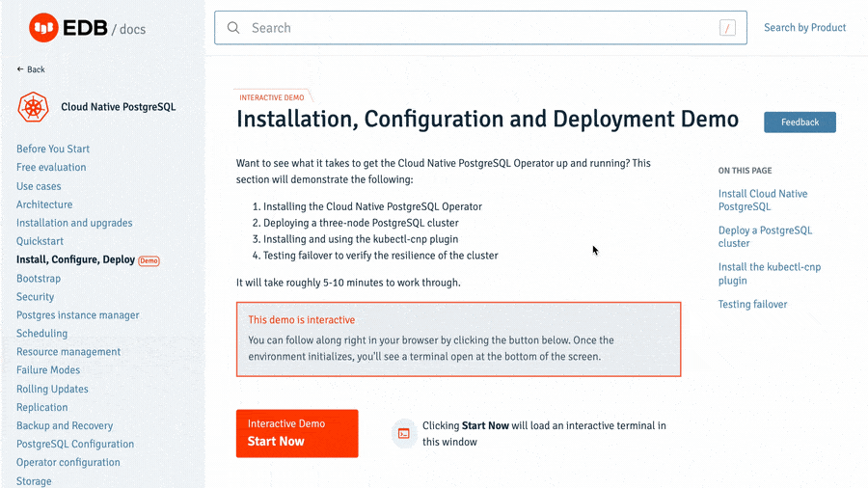868x488 pixels.
Task: Click the INTERACTIVE DEMO label tag
Action: click(272, 97)
